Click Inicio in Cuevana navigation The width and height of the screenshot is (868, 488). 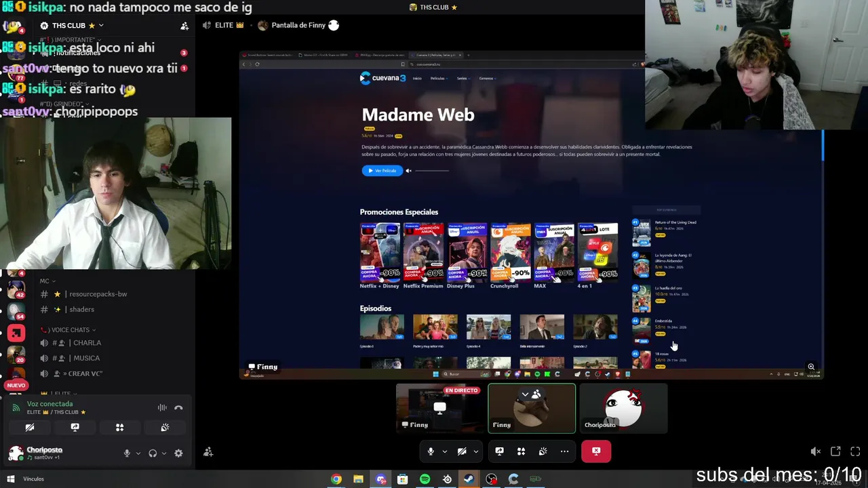(417, 79)
